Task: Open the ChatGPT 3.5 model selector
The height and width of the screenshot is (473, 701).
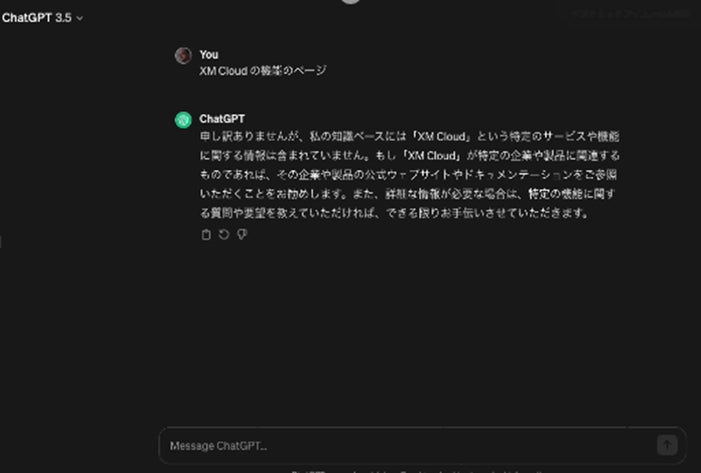Action: (42, 18)
